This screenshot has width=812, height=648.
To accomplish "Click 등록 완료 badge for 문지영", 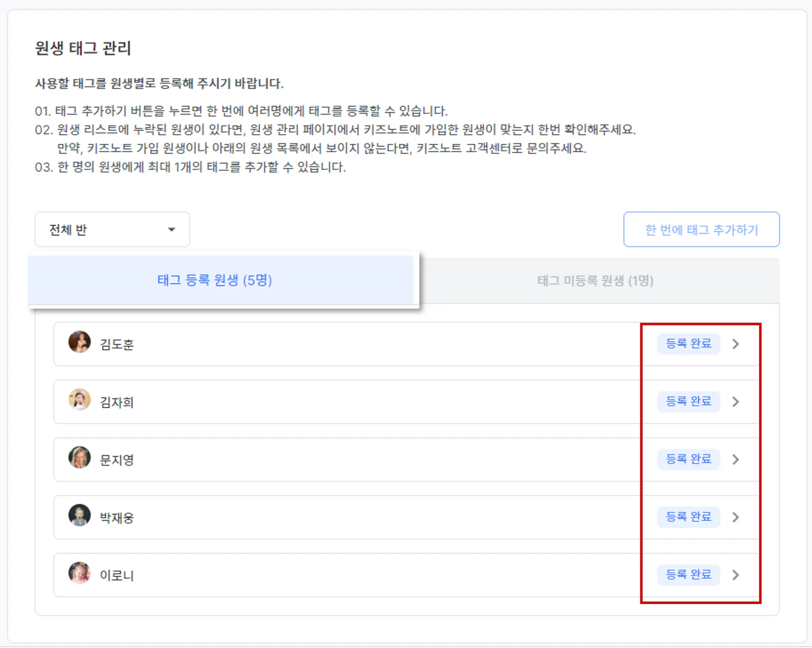I will tap(688, 459).
